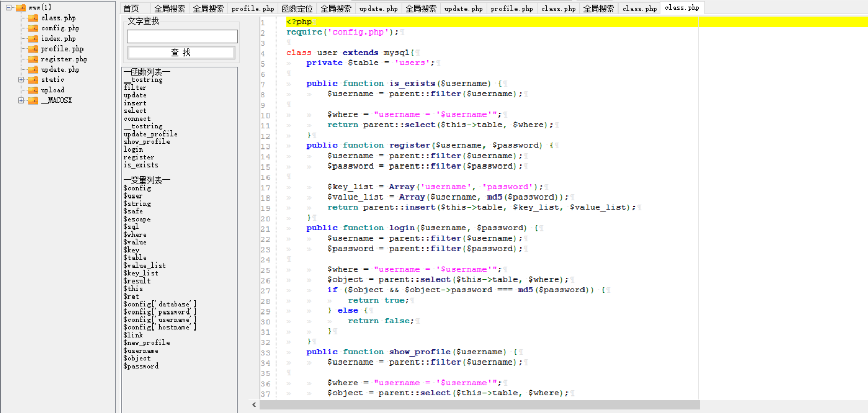Select $string in the variable list

[x=137, y=204]
